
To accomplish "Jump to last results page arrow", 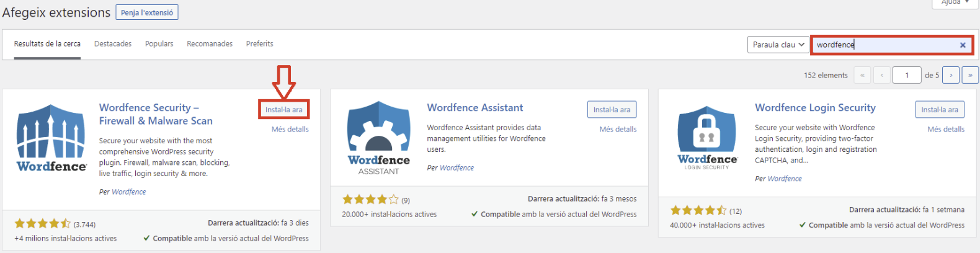I will click(970, 75).
